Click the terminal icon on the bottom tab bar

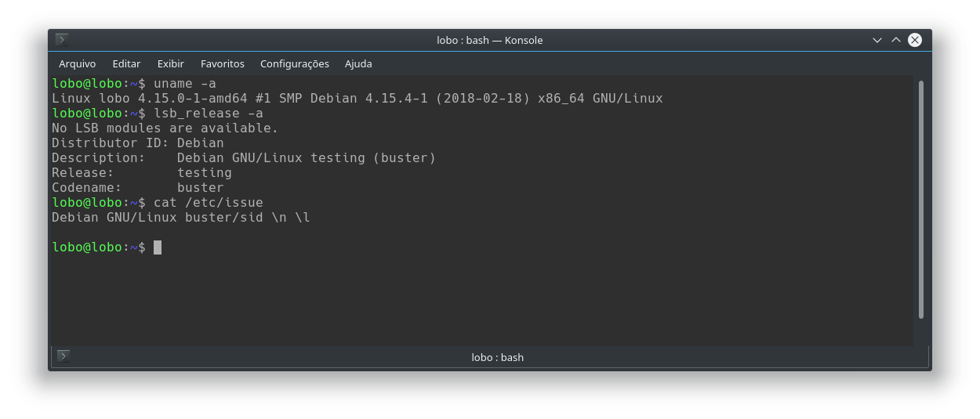coord(64,357)
